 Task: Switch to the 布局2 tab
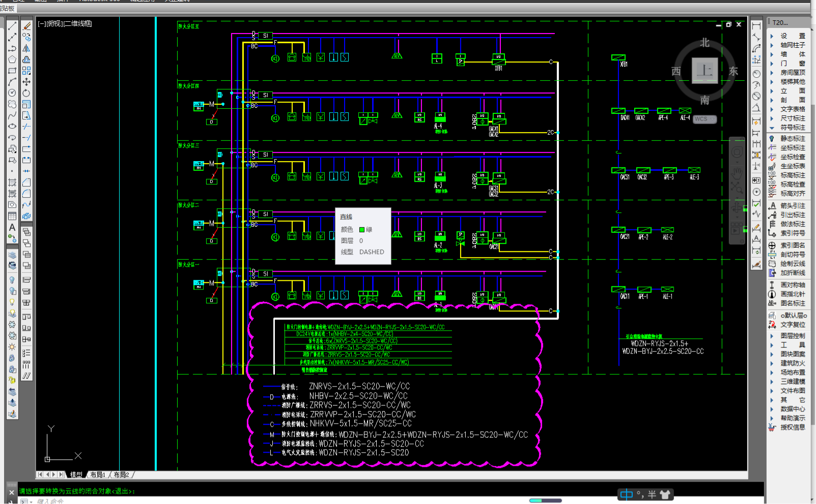click(121, 475)
